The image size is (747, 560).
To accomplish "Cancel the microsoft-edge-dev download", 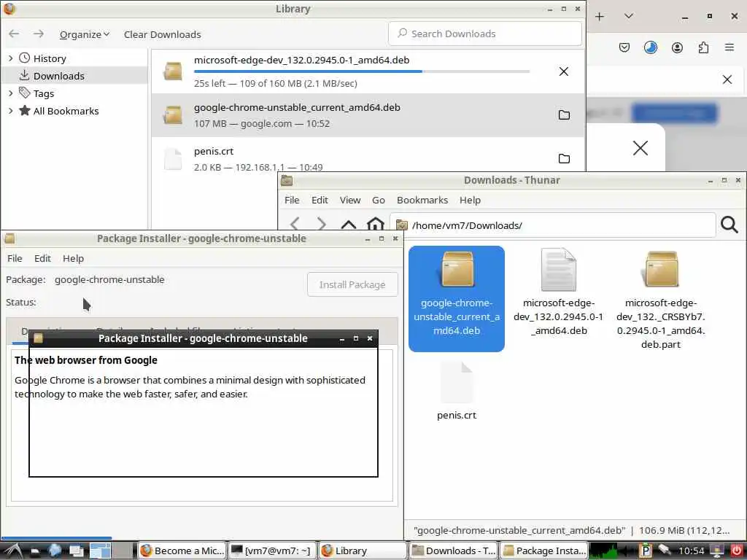I will 564,71.
